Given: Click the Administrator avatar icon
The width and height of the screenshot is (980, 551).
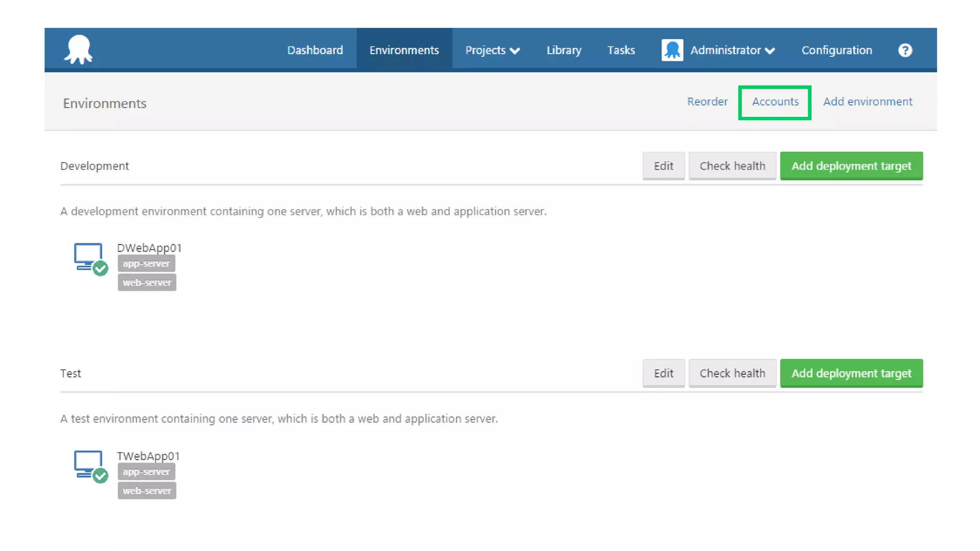Looking at the screenshot, I should [x=672, y=50].
